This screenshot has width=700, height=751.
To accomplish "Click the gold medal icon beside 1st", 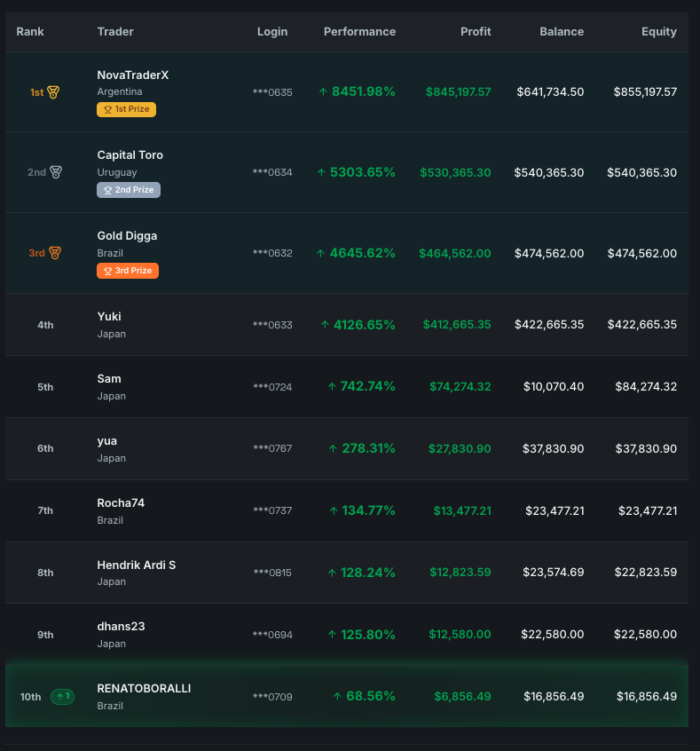I will coord(53,92).
